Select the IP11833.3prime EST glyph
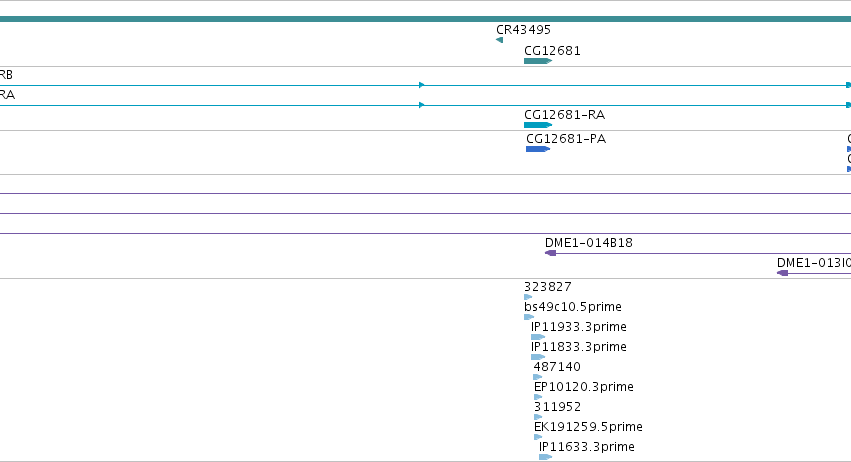 click(538, 357)
